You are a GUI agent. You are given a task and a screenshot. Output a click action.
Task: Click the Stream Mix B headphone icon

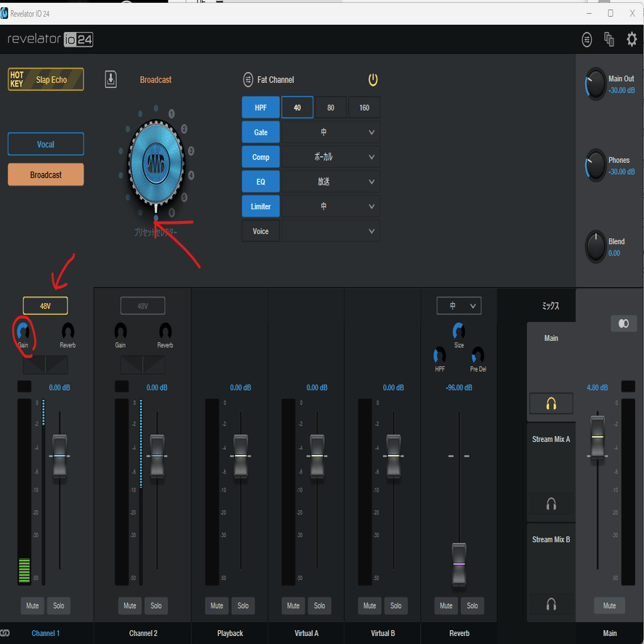(551, 604)
